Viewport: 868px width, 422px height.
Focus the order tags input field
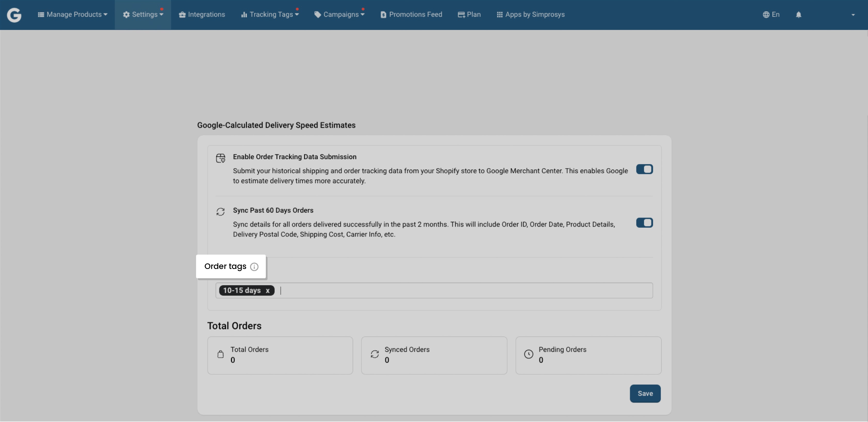tap(434, 291)
